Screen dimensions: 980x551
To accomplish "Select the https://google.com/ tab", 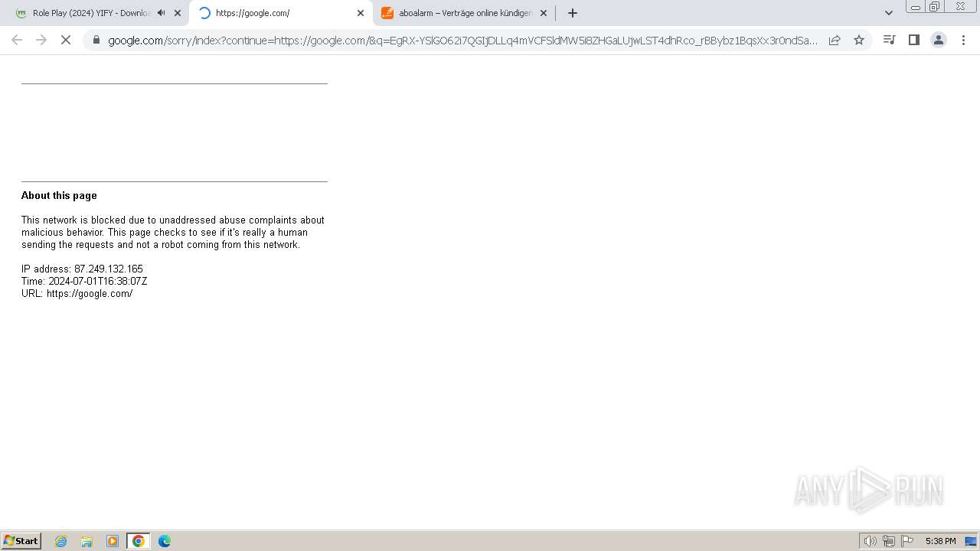I will (x=280, y=13).
